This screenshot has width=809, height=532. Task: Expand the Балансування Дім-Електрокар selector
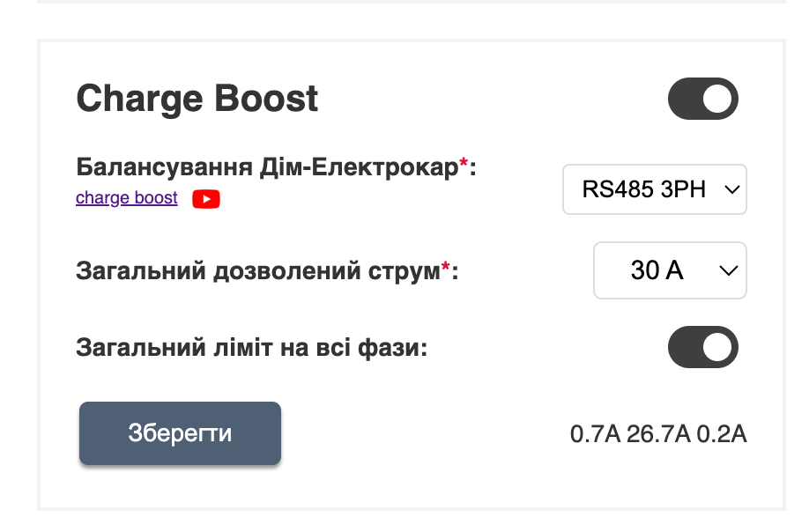click(x=655, y=188)
